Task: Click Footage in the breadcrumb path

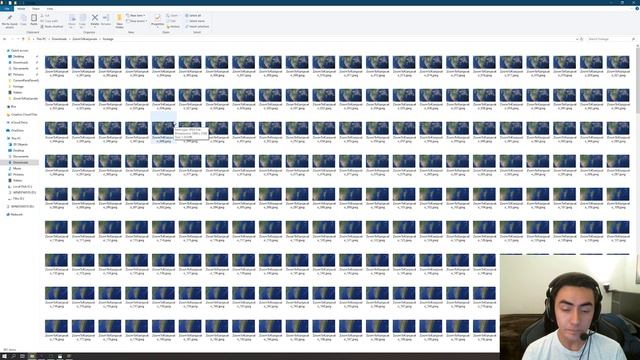Action: click(108, 39)
